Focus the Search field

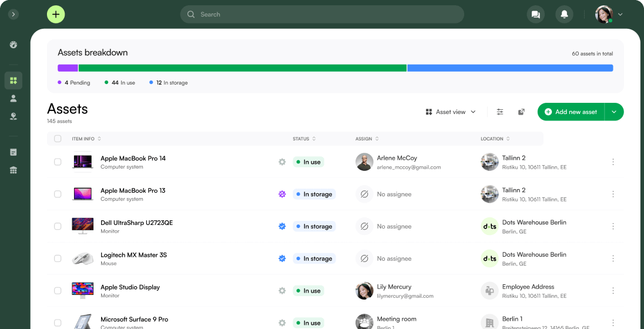click(322, 14)
